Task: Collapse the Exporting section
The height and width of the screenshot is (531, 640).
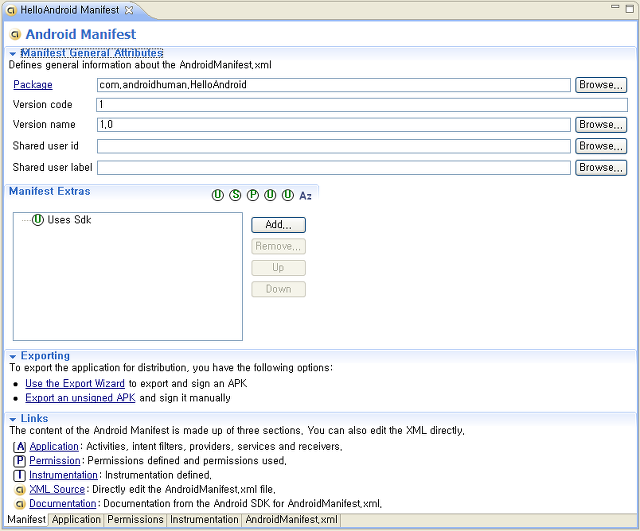Action: [13, 356]
